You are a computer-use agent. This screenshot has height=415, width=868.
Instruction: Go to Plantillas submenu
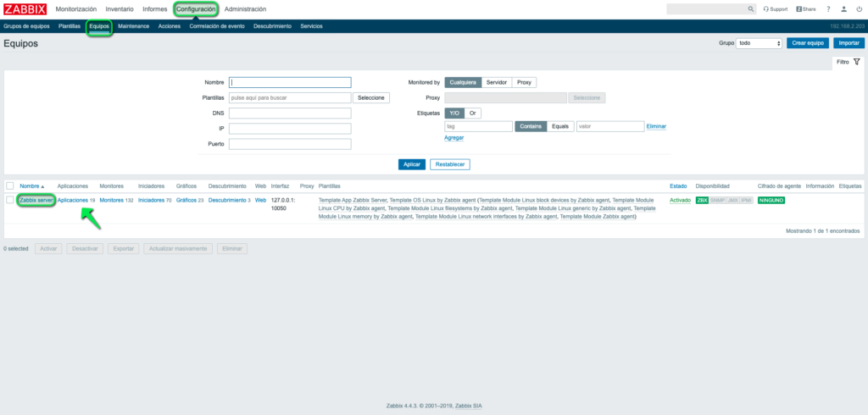pos(70,26)
